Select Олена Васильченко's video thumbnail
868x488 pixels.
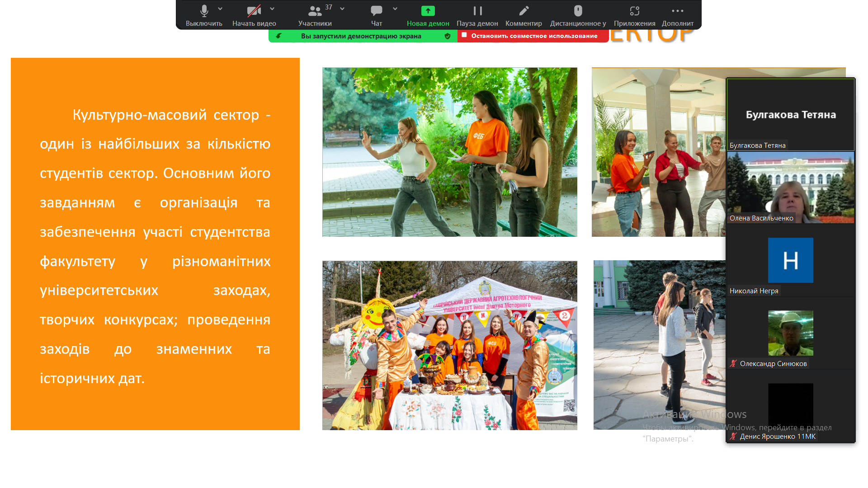pyautogui.click(x=790, y=187)
